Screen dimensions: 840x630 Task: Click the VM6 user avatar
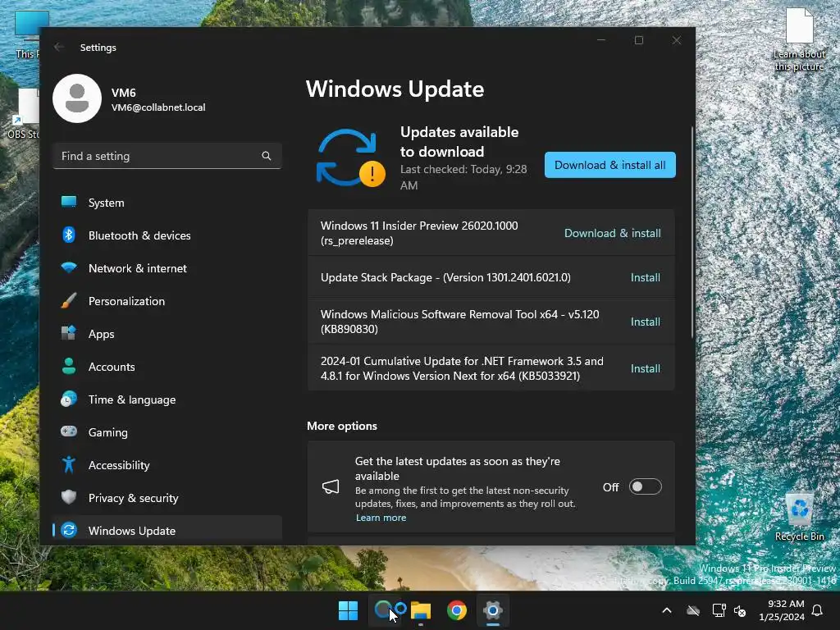pyautogui.click(x=77, y=98)
